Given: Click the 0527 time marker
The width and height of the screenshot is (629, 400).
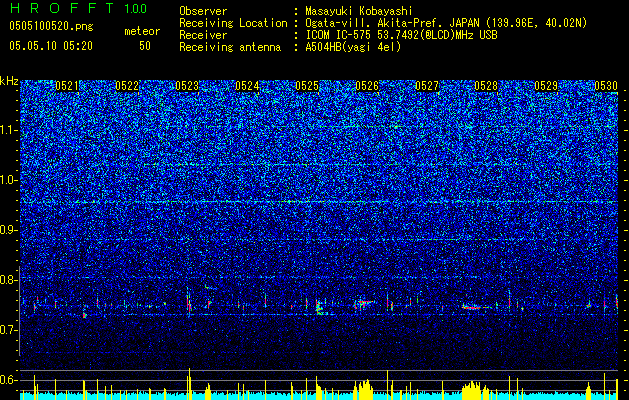Looking at the screenshot, I should 427,86.
